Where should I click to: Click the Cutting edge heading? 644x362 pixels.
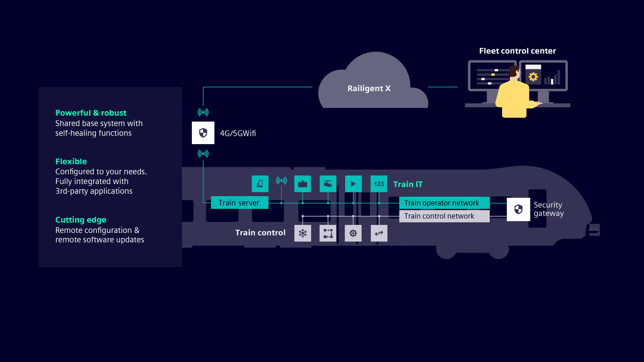81,220
